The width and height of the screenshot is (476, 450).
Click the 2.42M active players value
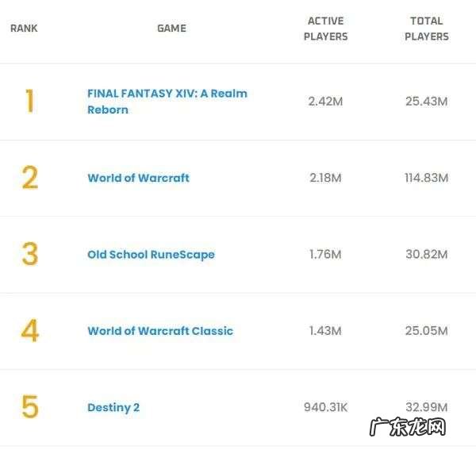click(325, 102)
